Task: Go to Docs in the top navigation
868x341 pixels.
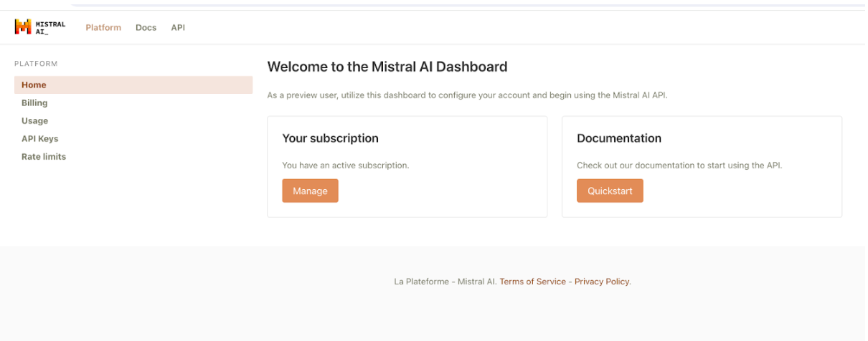Action: (146, 27)
